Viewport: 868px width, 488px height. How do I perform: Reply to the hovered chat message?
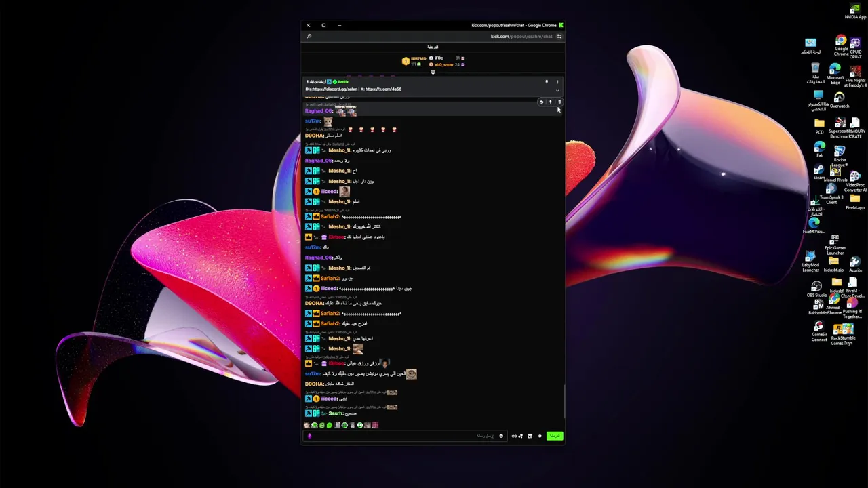pos(542,102)
